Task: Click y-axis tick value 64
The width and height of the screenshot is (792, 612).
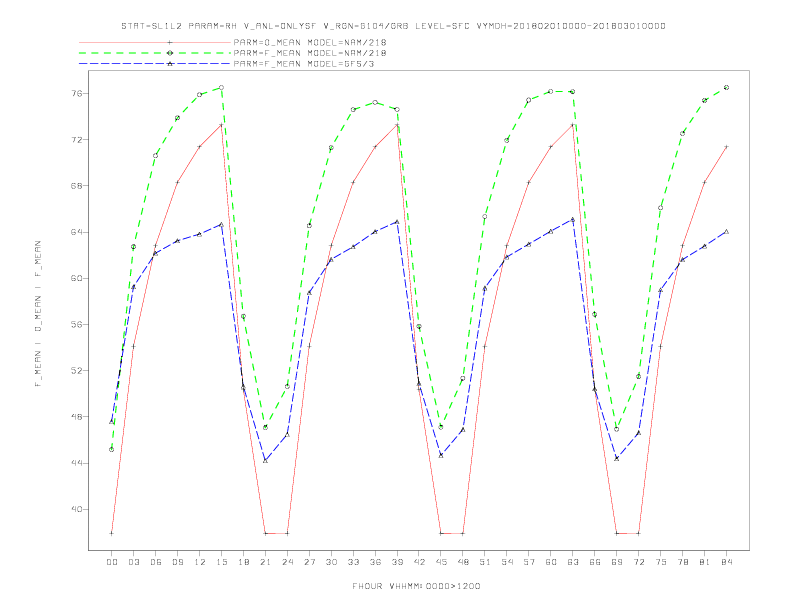Action: [x=76, y=232]
